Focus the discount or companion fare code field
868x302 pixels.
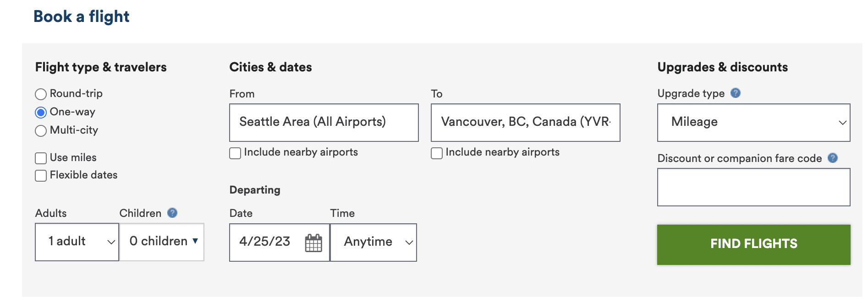(x=753, y=187)
